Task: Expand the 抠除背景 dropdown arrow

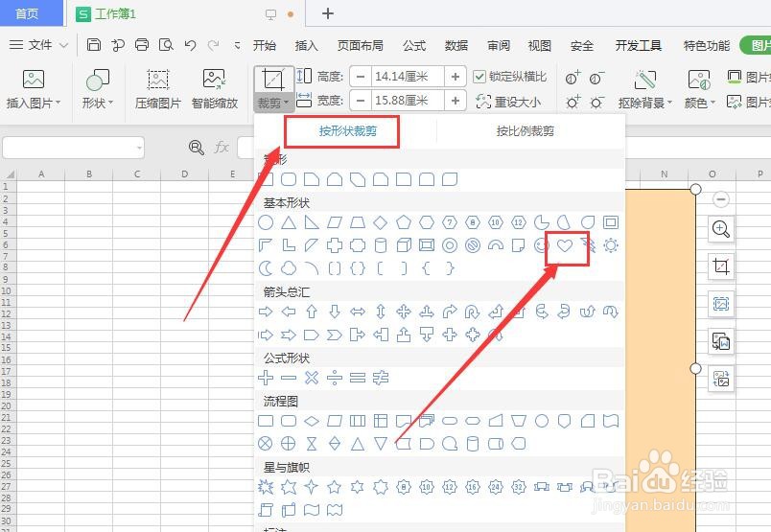Action: tap(669, 103)
